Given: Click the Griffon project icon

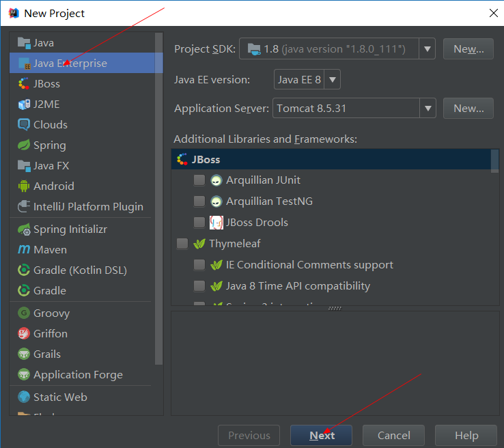Looking at the screenshot, I should (x=24, y=334).
